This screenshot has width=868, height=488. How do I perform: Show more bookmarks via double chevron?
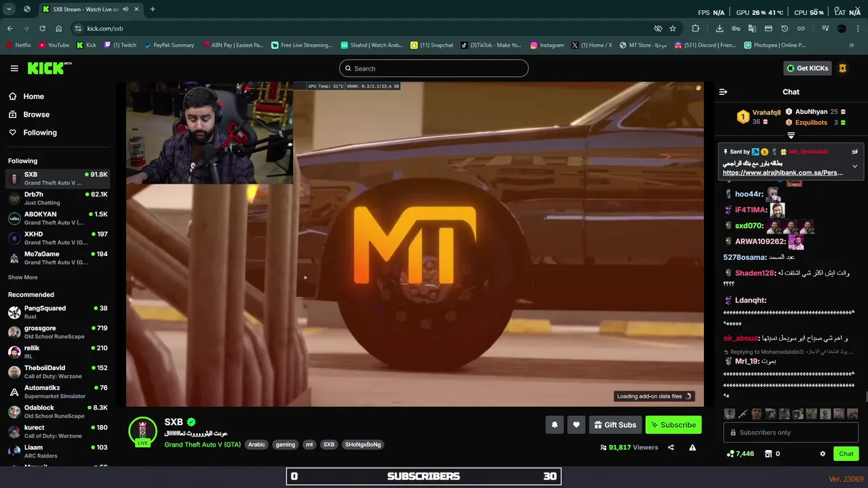pos(852,45)
